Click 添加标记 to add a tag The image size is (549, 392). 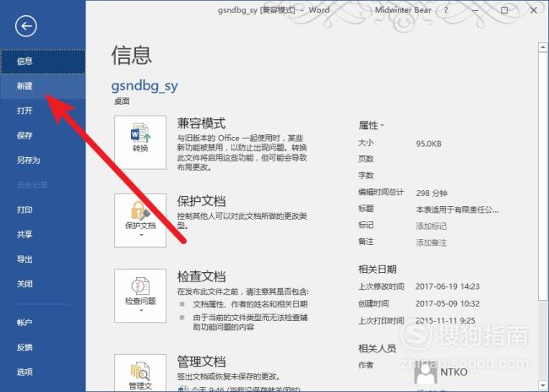431,226
